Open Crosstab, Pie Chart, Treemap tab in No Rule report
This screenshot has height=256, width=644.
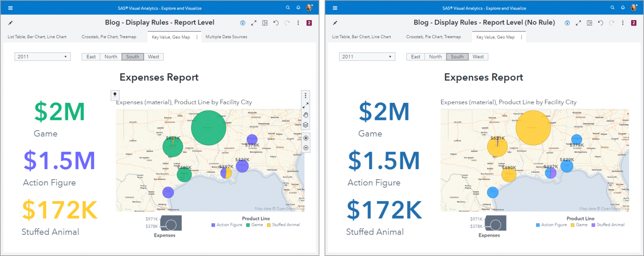pos(433,37)
